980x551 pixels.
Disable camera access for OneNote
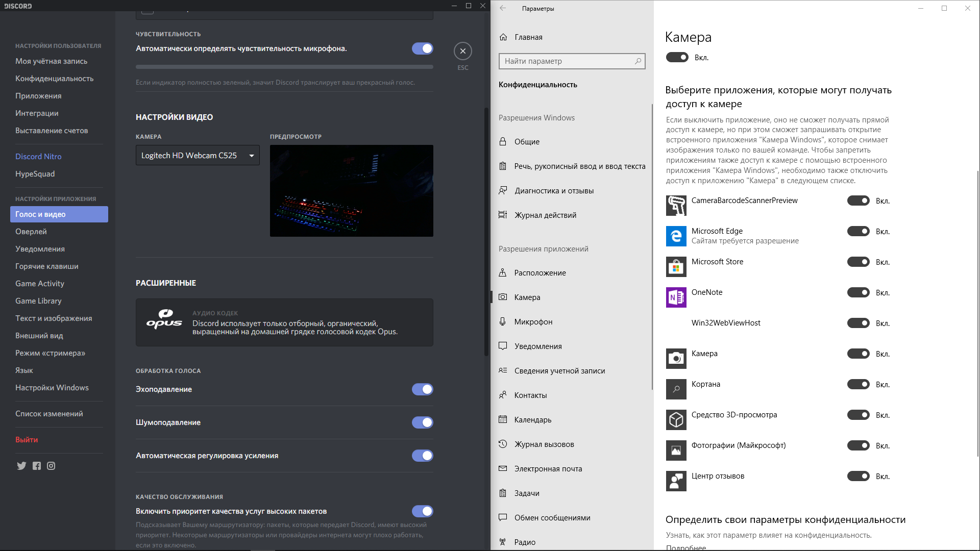pyautogui.click(x=859, y=293)
